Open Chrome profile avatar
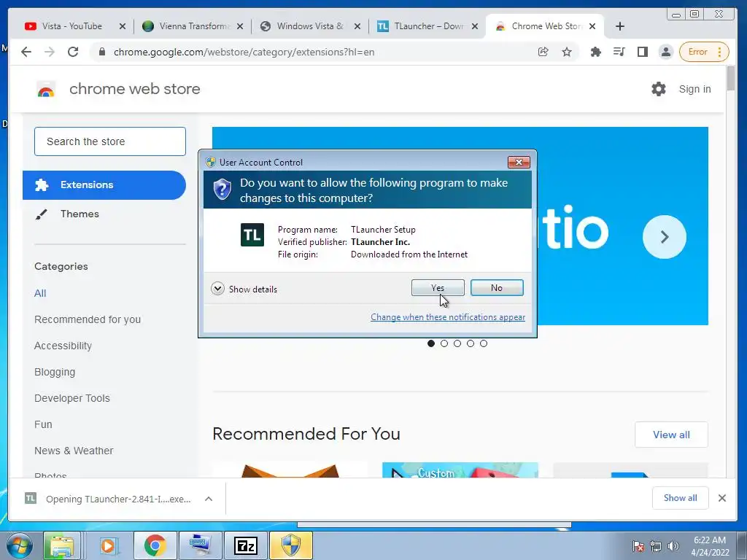The image size is (747, 560). coord(665,52)
